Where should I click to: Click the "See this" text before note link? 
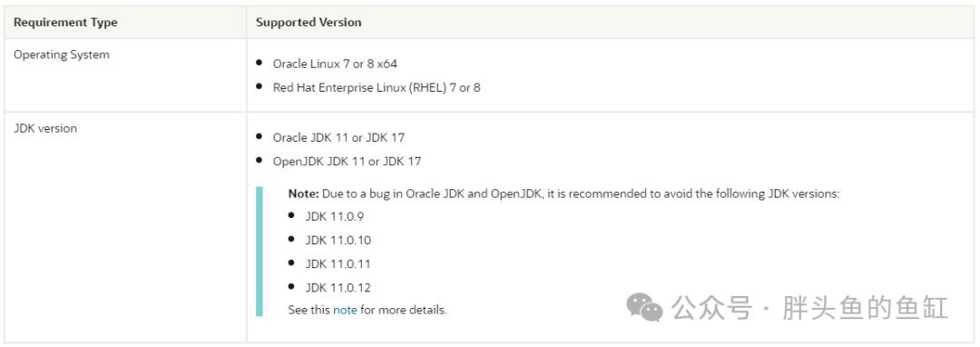click(309, 310)
